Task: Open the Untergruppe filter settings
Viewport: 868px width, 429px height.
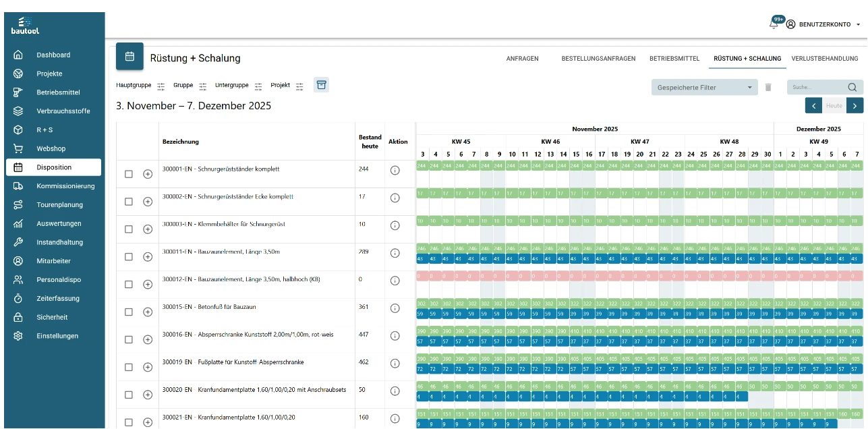Action: tap(258, 86)
